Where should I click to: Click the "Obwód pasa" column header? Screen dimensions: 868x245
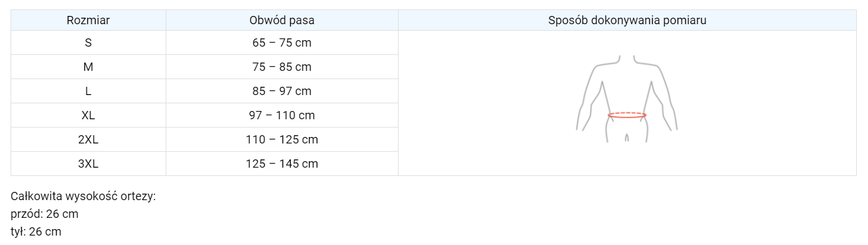[282, 20]
